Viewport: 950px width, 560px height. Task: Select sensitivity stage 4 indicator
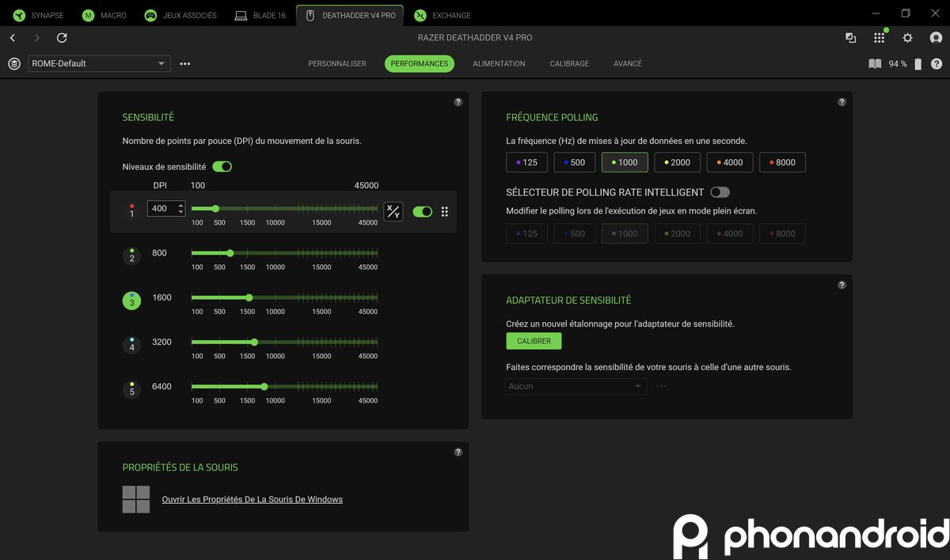coord(131,345)
